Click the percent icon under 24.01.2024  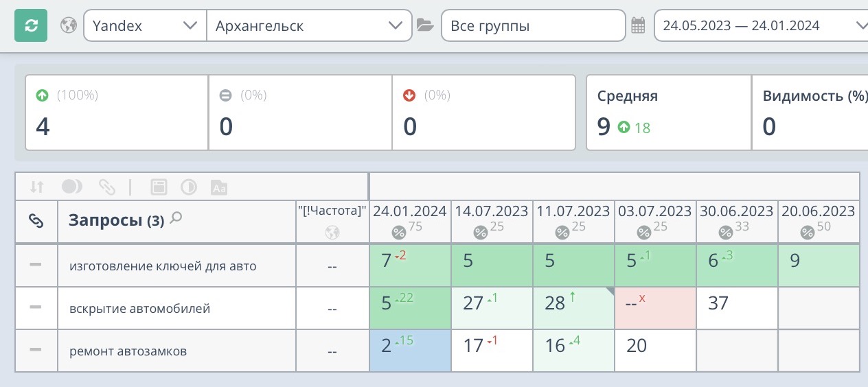point(398,233)
